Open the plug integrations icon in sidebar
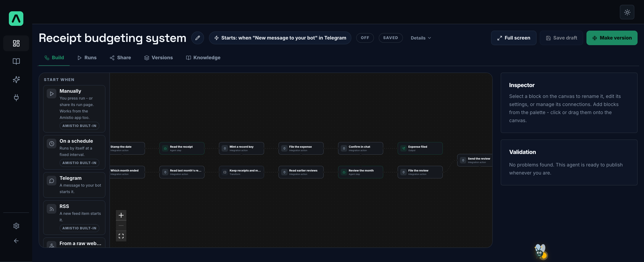Image resolution: width=644 pixels, height=262 pixels. [x=16, y=97]
